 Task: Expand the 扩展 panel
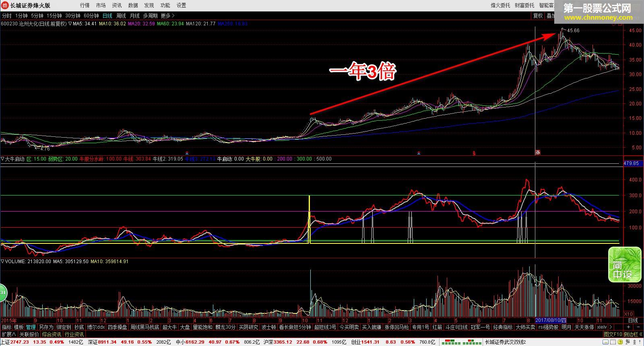[8, 334]
